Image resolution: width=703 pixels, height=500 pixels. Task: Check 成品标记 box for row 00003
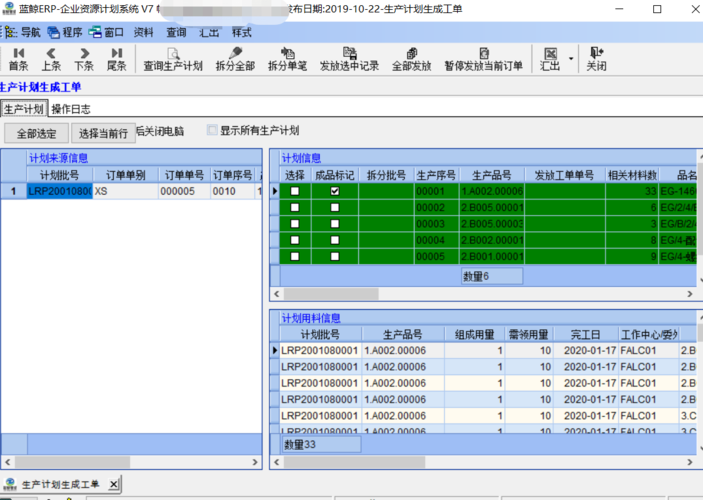(x=334, y=223)
